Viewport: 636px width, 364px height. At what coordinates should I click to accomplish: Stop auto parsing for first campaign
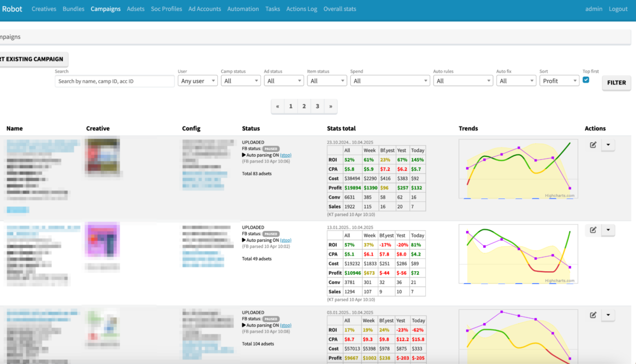click(x=286, y=155)
